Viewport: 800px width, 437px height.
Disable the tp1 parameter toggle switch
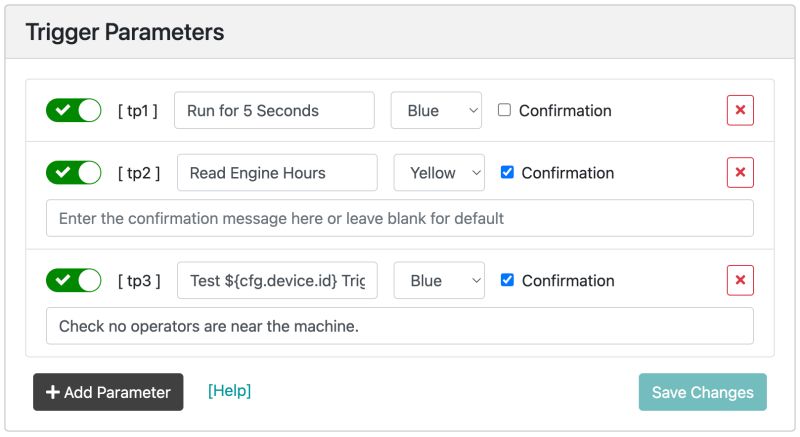tap(74, 111)
